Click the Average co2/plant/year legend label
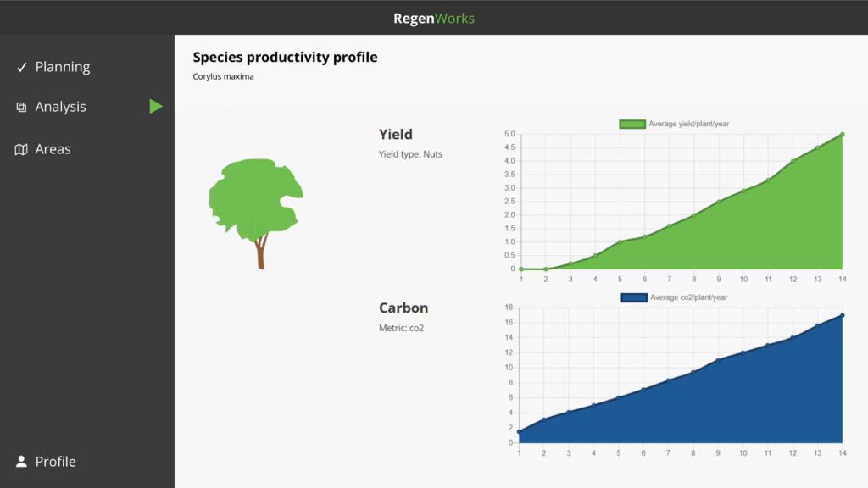This screenshot has width=868, height=488. (688, 297)
